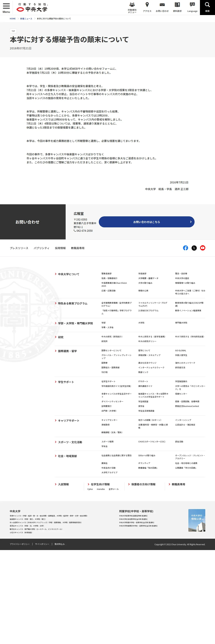The width and height of the screenshot is (215, 644).
Task: Open インターンシップ link
Action: (183, 420)
